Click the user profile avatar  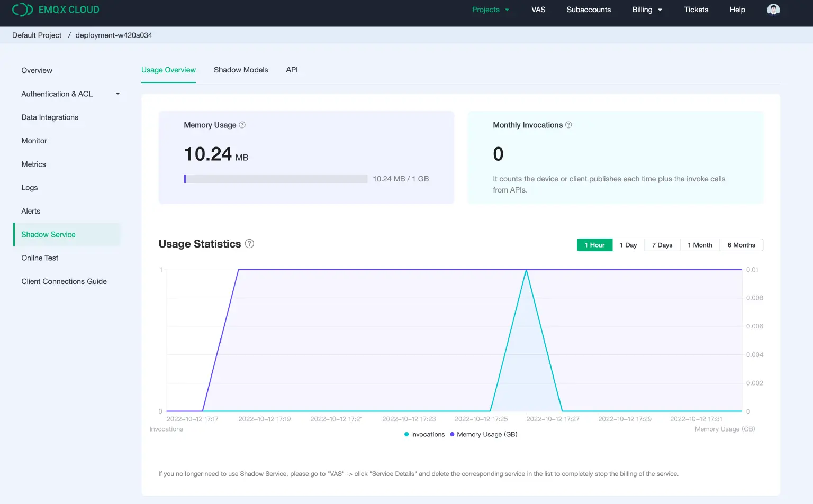tap(773, 10)
